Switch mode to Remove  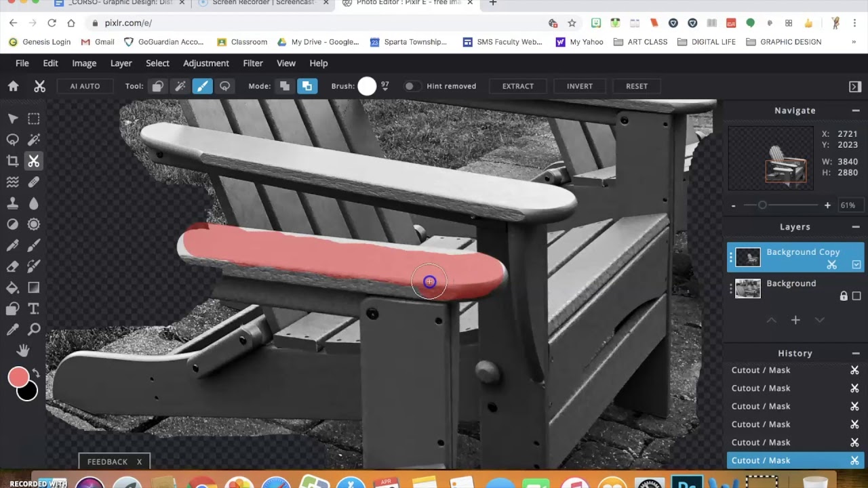(285, 86)
